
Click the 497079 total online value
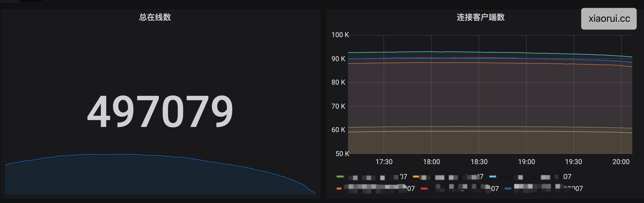pyautogui.click(x=160, y=112)
